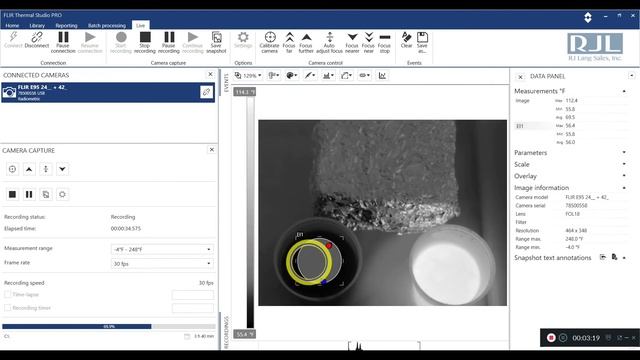Open the vertical RECORDINGS side tab
640x360 pixels.
point(226,332)
